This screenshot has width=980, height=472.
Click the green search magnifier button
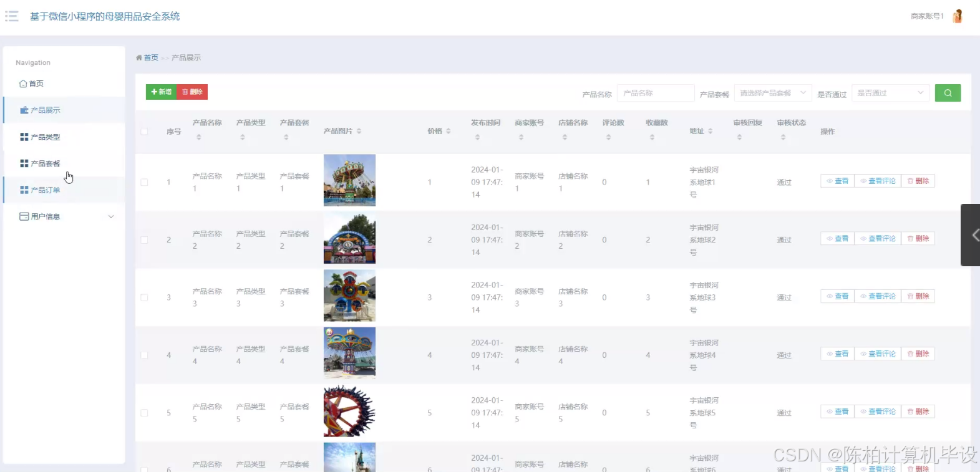(x=948, y=93)
